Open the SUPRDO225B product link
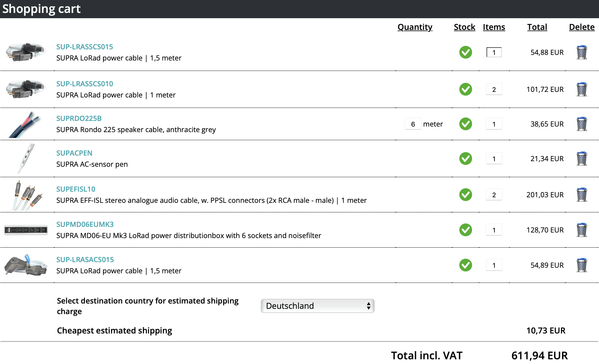This screenshot has width=599, height=364. pos(79,118)
